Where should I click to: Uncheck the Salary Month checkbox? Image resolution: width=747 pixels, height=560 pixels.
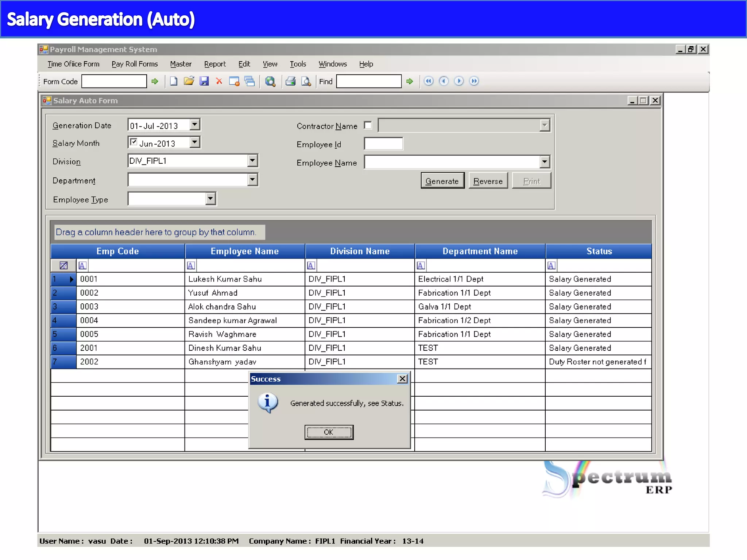[x=133, y=142]
